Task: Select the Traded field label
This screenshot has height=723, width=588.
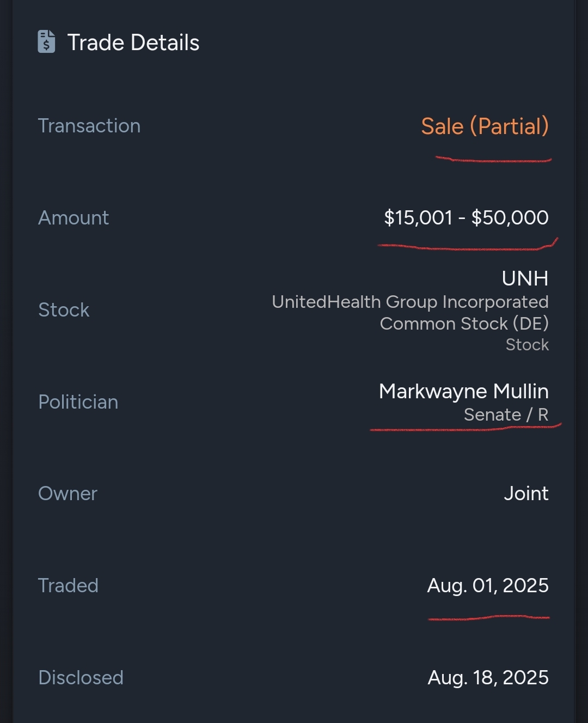Action: (68, 586)
